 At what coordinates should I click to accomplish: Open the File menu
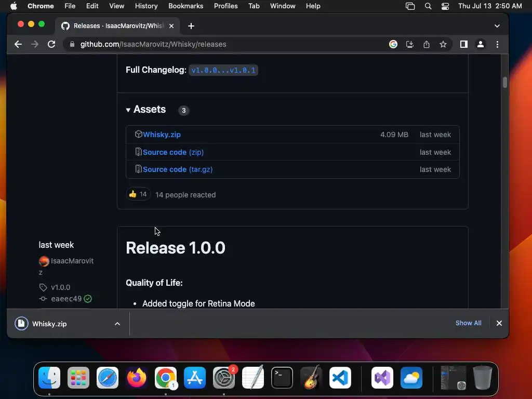click(x=70, y=6)
